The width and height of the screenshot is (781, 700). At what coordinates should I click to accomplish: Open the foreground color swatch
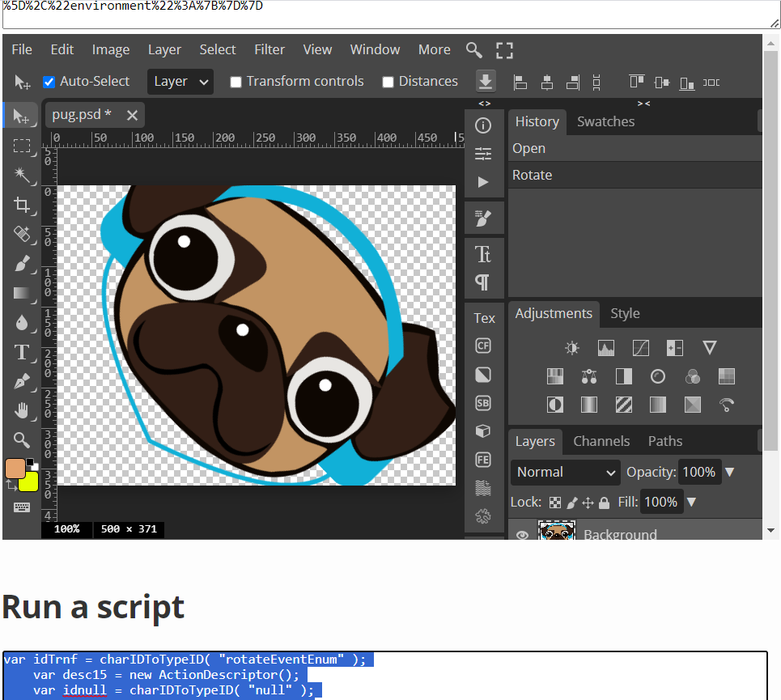[15, 468]
